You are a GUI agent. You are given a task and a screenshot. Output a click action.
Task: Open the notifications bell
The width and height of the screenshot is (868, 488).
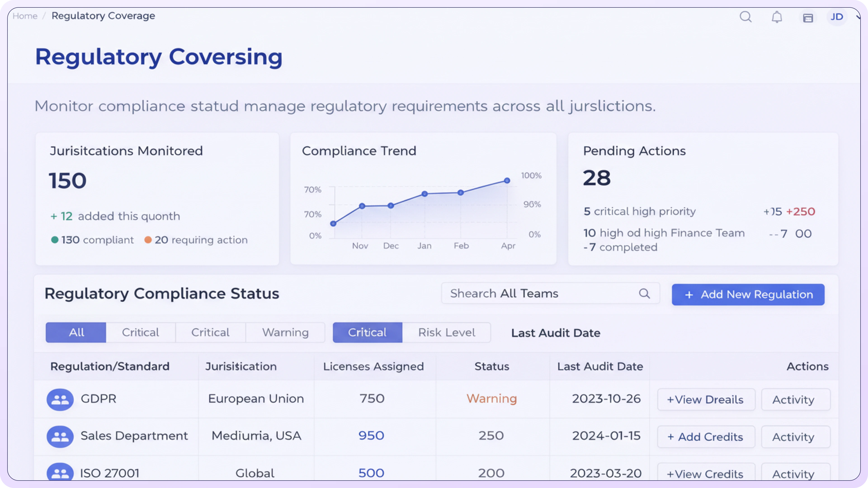[777, 17]
